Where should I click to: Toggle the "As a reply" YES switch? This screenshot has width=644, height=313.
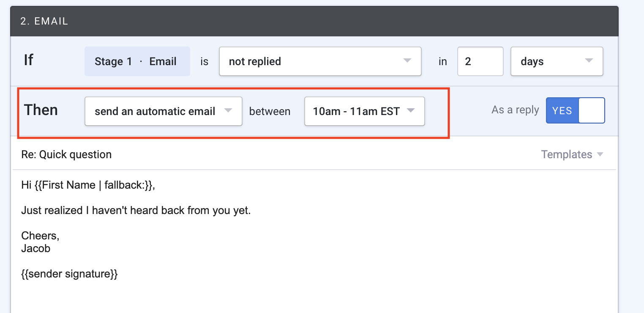[x=575, y=110]
